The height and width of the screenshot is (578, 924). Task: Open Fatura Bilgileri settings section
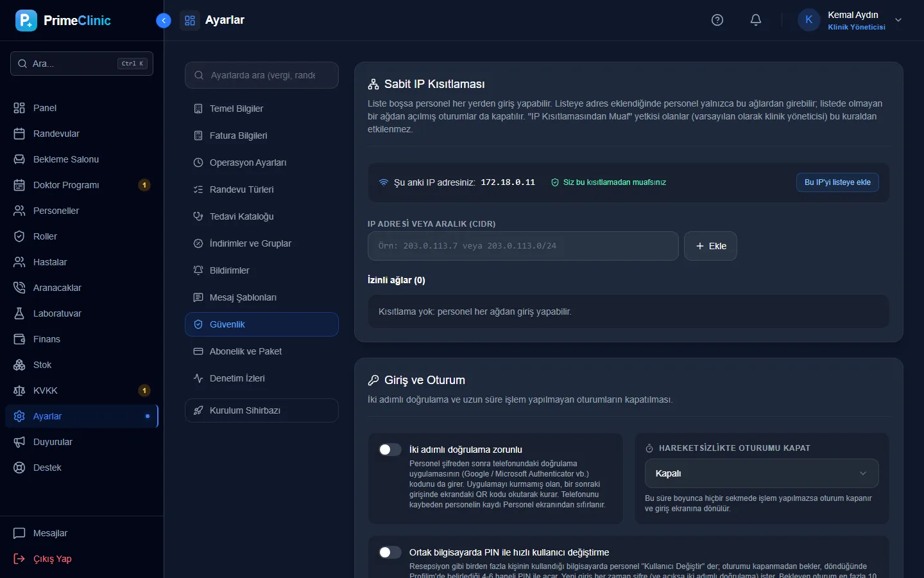pyautogui.click(x=262, y=136)
